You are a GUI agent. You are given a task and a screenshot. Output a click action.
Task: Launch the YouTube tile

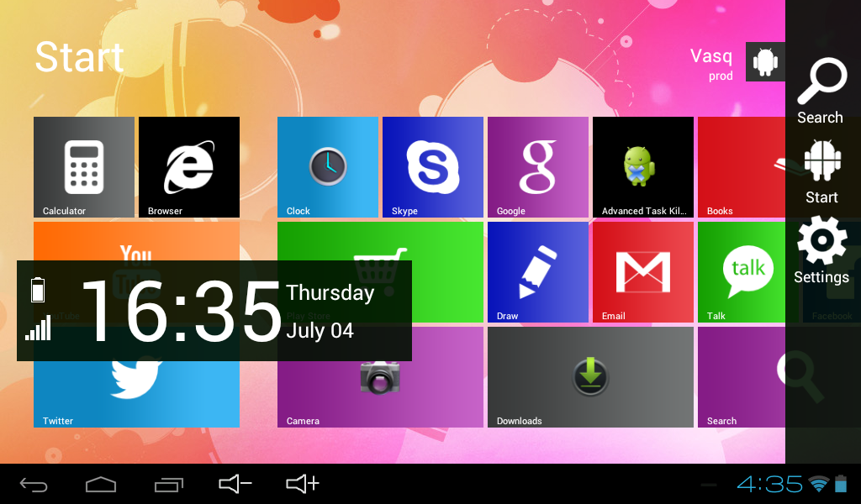137,241
